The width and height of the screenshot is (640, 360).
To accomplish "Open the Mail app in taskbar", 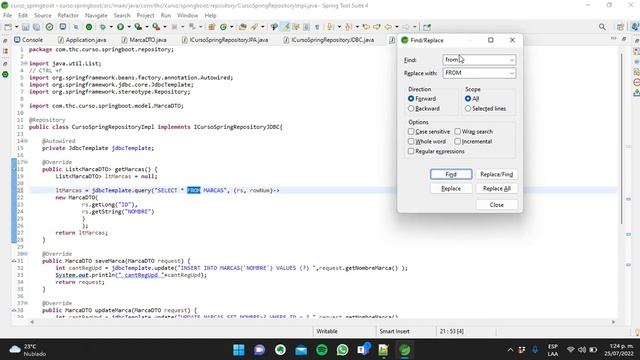I will tap(301, 350).
